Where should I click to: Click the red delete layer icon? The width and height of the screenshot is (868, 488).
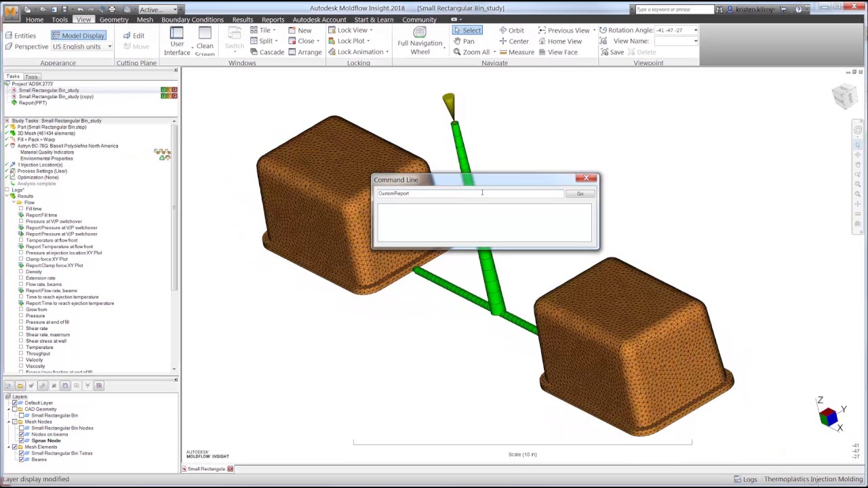coord(99,386)
